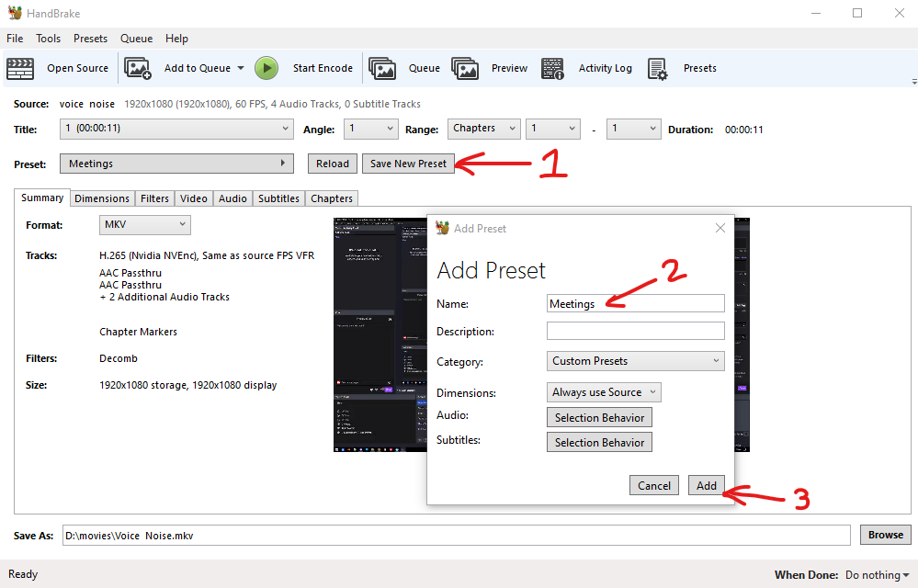Open the start chapter dropdown
Screen dimensions: 918x588
coord(552,129)
